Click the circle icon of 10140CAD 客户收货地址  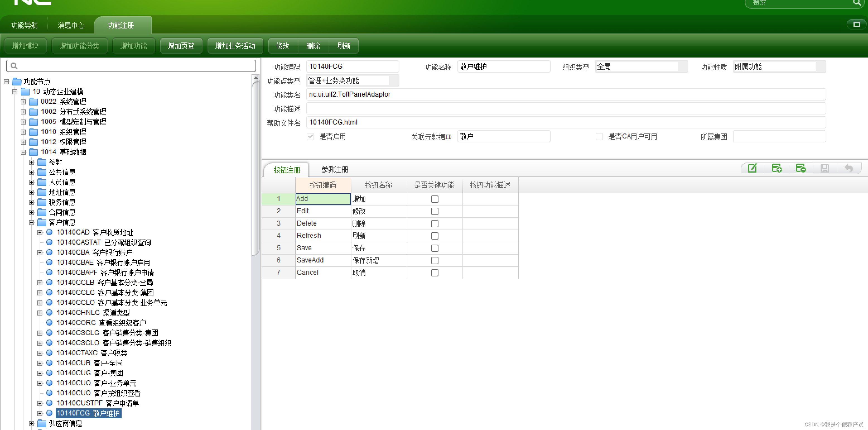point(49,232)
